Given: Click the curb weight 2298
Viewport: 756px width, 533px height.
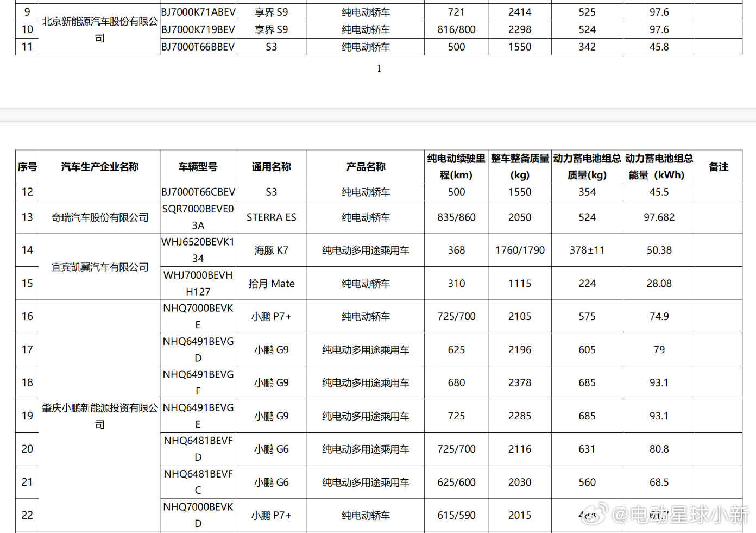Looking at the screenshot, I should click(x=520, y=29).
